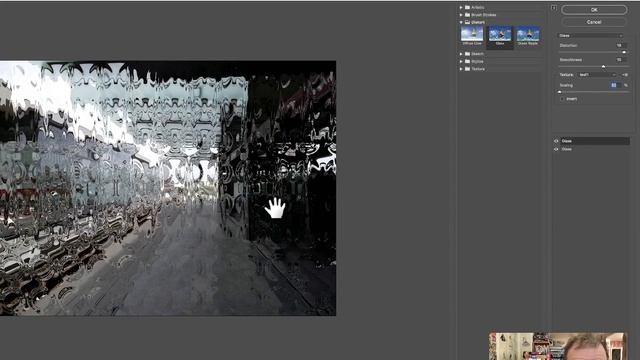This screenshot has height=360, width=640.
Task: Click the 'Texture' category label
Action: tap(478, 69)
